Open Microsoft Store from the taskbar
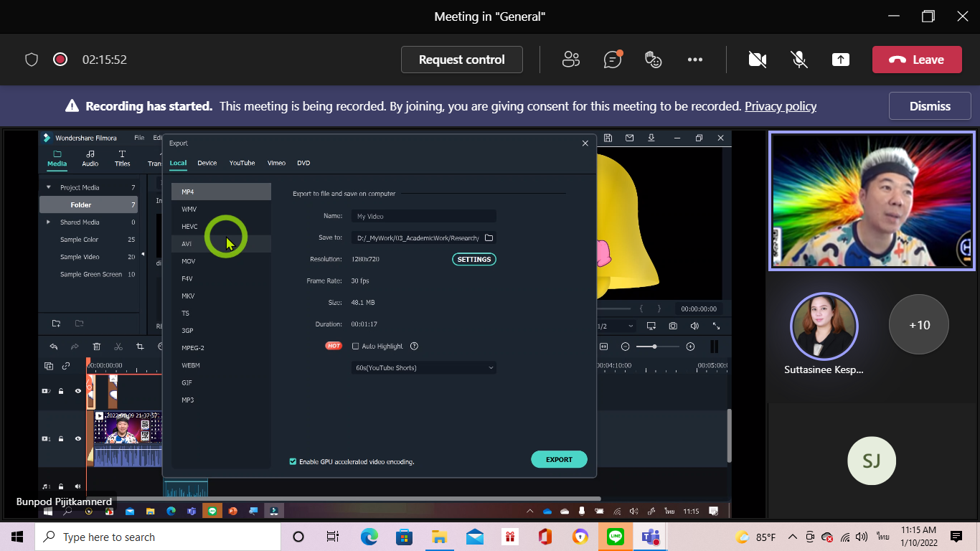 (405, 537)
